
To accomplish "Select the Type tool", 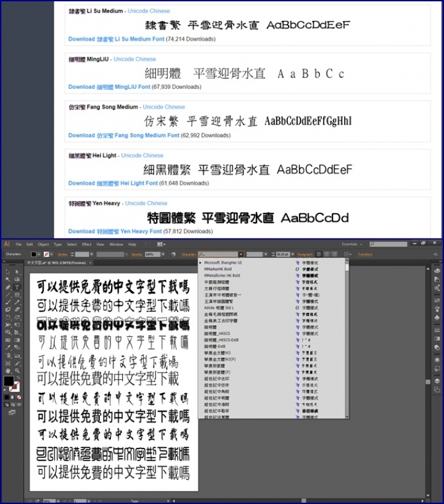I will coord(17,287).
